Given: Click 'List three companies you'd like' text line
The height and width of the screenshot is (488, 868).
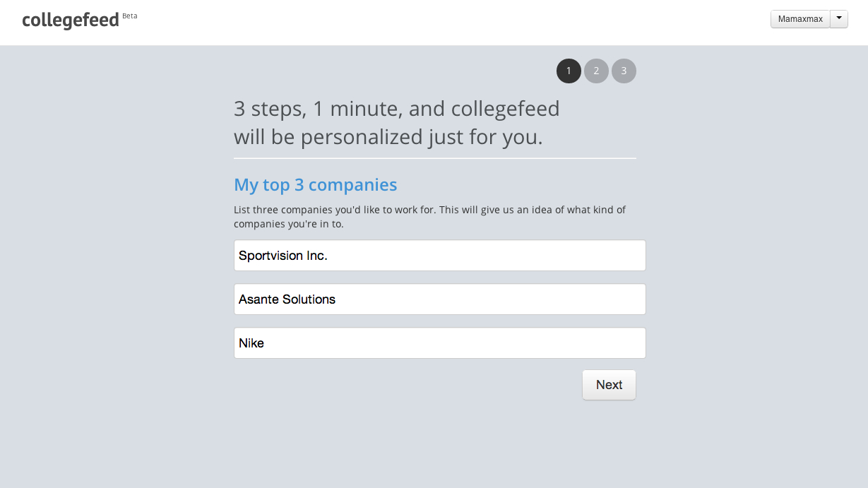Looking at the screenshot, I should pos(430,210).
